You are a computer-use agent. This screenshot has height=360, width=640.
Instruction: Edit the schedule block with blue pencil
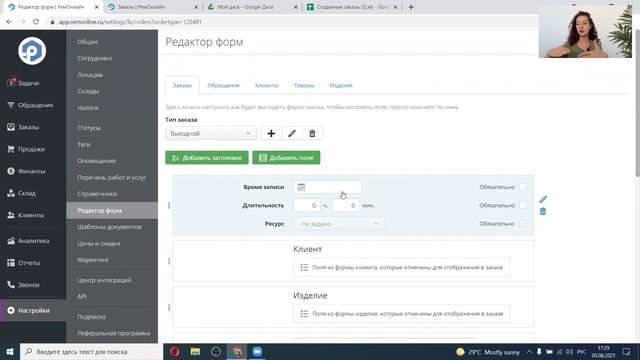[543, 199]
